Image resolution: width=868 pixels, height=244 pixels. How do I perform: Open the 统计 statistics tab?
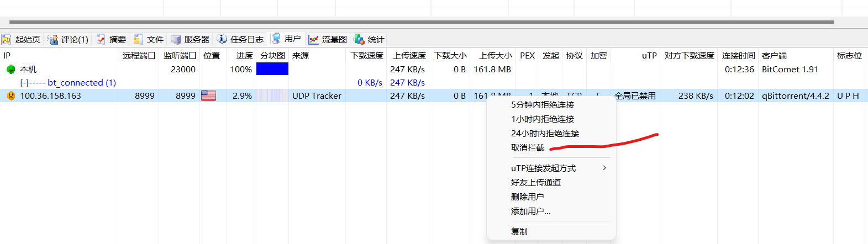(369, 39)
